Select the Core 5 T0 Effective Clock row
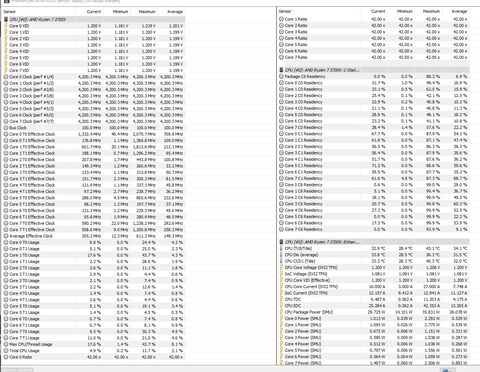Image resolution: width=480 pixels, height=372 pixels. click(94, 198)
